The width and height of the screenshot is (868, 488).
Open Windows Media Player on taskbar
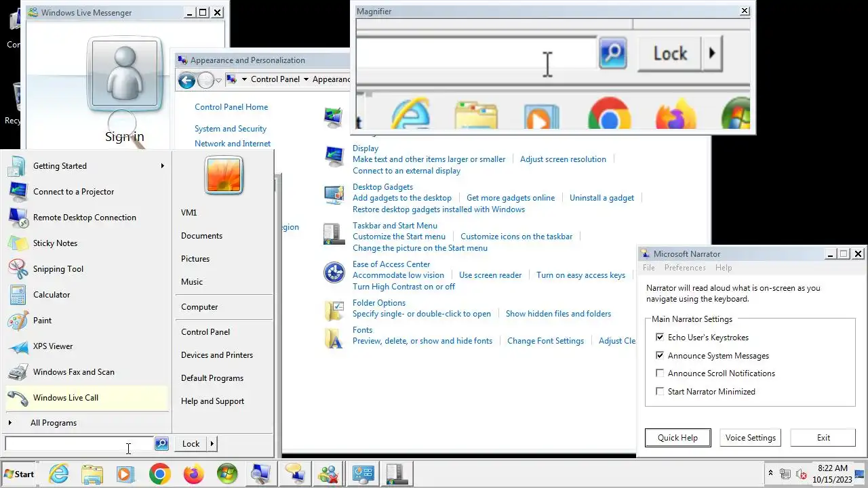(x=125, y=474)
